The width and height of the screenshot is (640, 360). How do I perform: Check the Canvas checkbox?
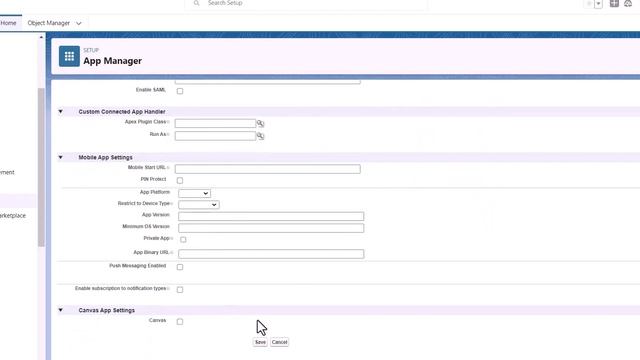tap(180, 322)
